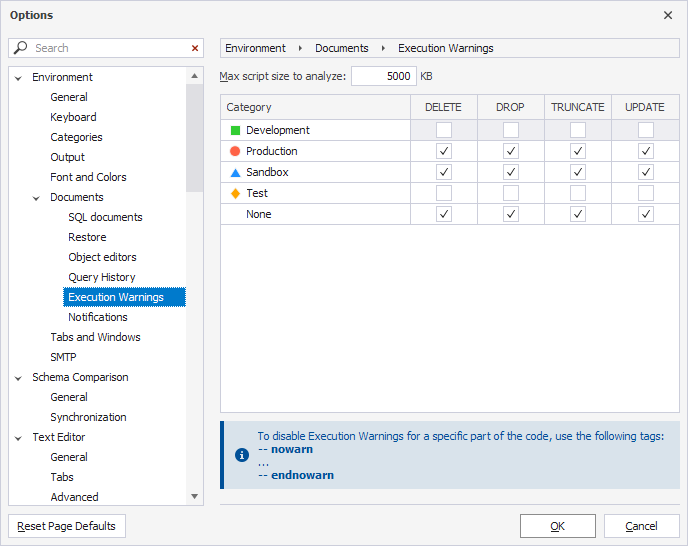The image size is (688, 546).
Task: Uncheck UPDATE warning for Sandbox
Action: click(x=645, y=172)
